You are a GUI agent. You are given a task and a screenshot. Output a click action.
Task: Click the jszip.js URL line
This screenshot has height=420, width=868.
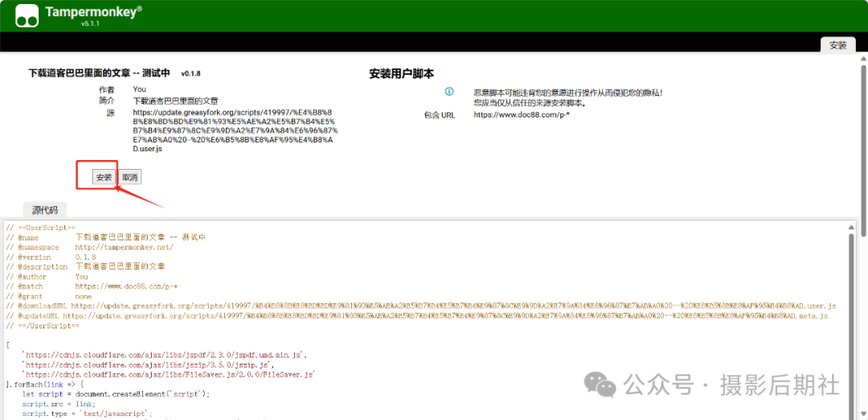[148, 365]
